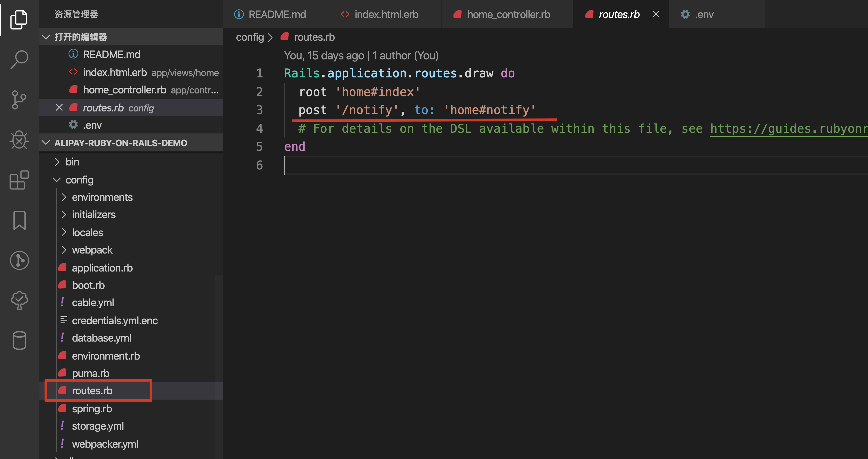Open the Database cylinder sidebar icon

[19, 340]
